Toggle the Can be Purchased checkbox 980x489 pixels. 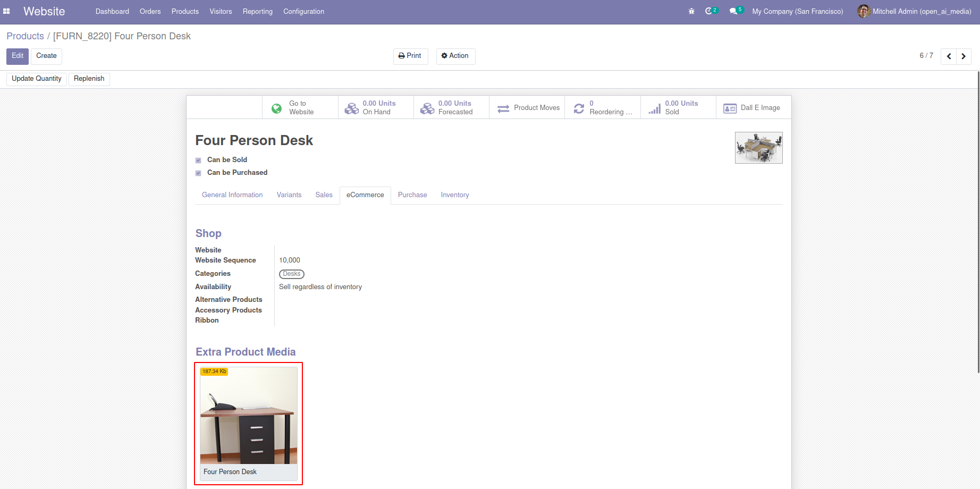(x=198, y=173)
